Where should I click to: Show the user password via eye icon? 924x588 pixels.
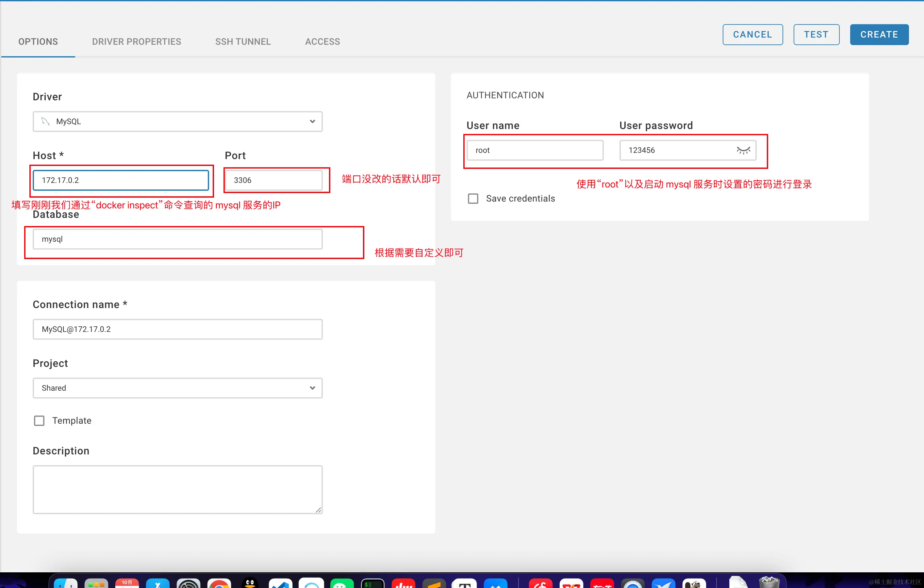click(x=743, y=150)
